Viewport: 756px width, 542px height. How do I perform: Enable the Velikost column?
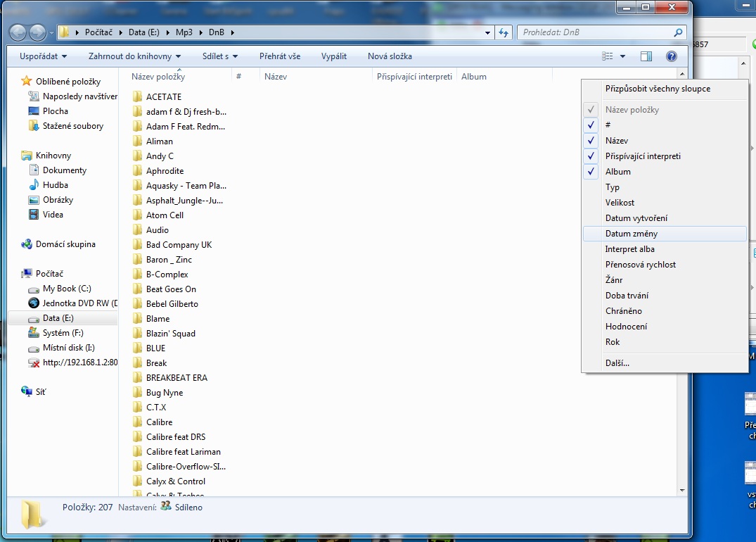[665, 202]
